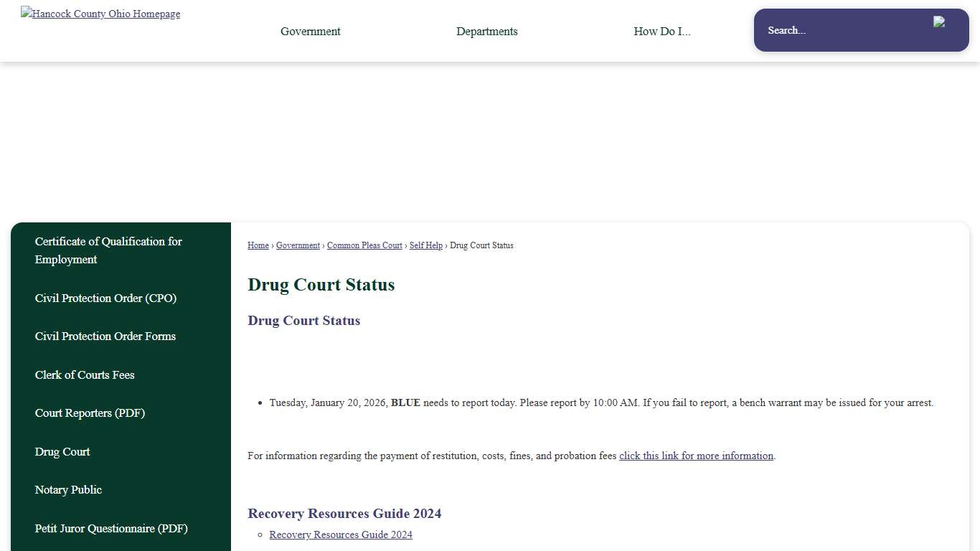Click the Self Help breadcrumb link
Image resolution: width=980 pixels, height=551 pixels.
coord(425,245)
